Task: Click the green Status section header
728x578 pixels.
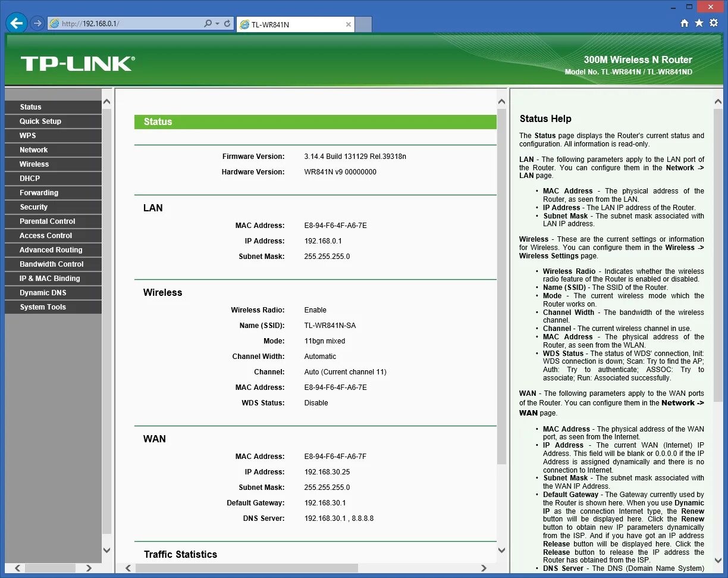Action: pos(315,121)
